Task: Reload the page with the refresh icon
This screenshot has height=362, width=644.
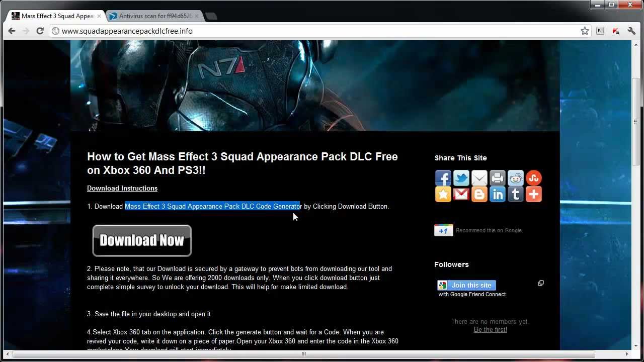Action: click(40, 31)
